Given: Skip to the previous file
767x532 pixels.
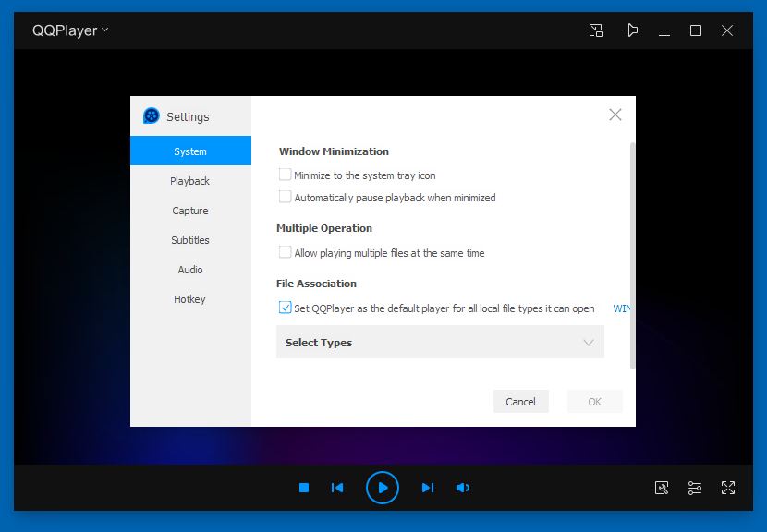Looking at the screenshot, I should [x=337, y=488].
